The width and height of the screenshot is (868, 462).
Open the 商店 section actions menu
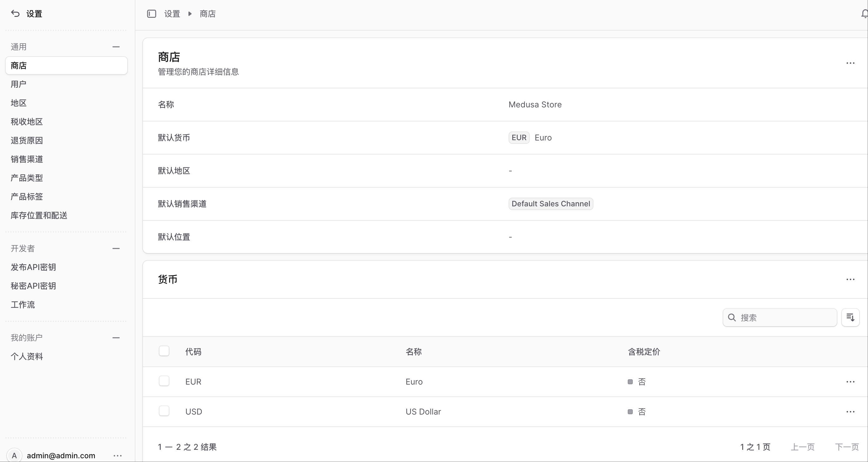(850, 63)
